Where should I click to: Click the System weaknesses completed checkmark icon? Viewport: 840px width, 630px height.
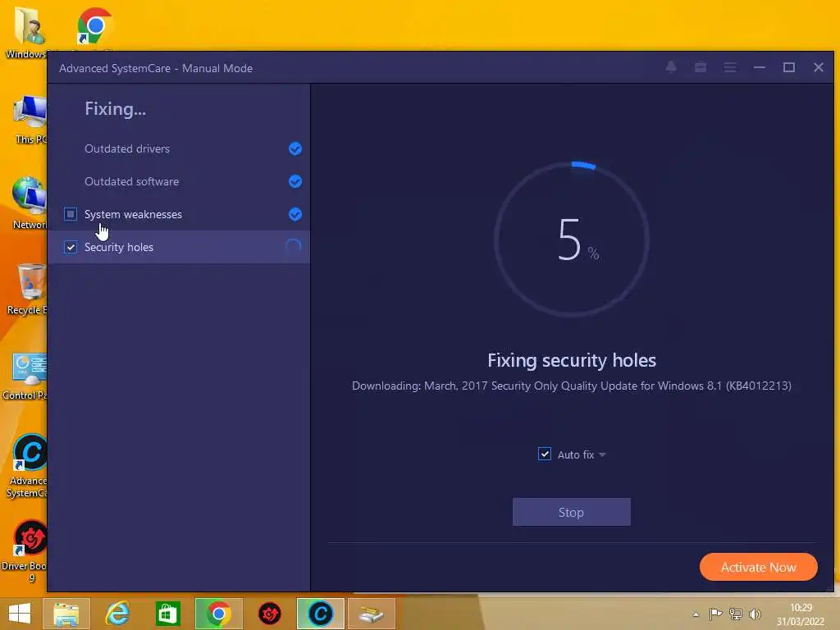295,214
